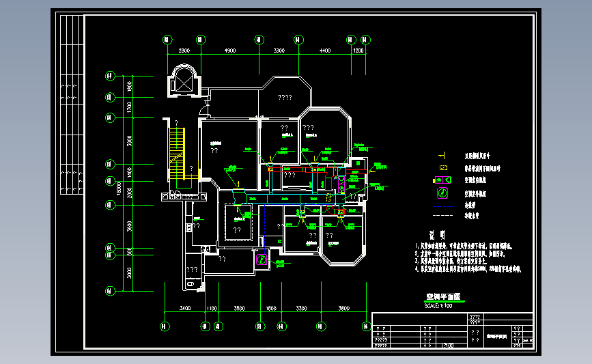Select the 3900 vertical dimension value
The width and height of the screenshot is (592, 364).
click(130, 141)
